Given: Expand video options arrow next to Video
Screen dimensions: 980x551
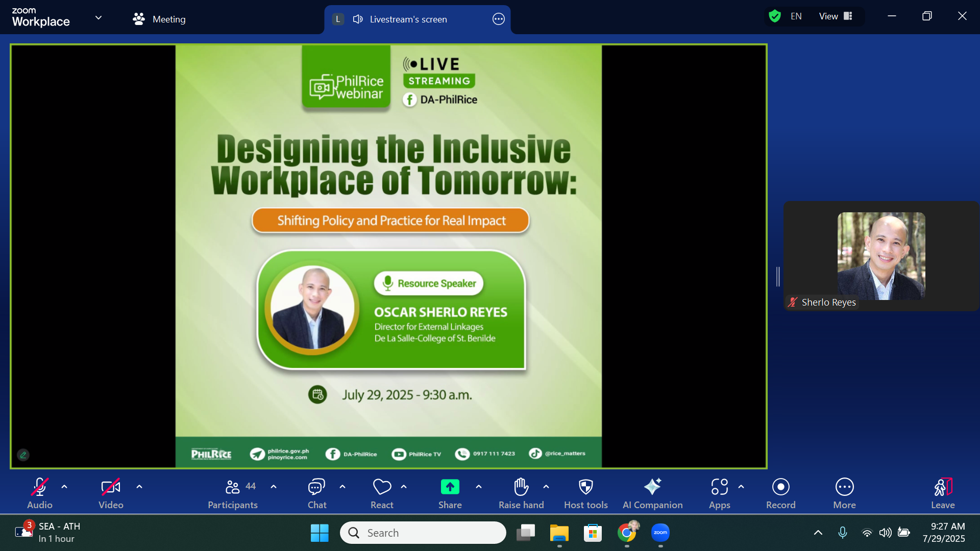Looking at the screenshot, I should [139, 487].
